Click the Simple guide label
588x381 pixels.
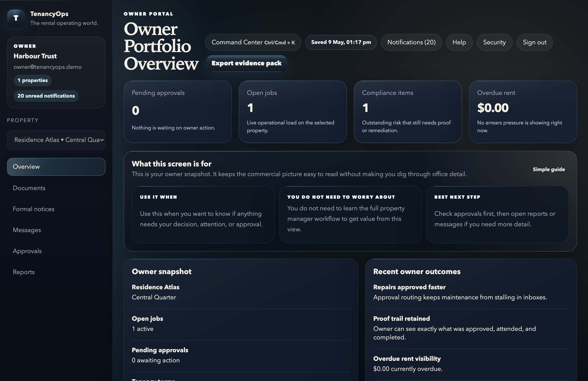[x=549, y=169]
